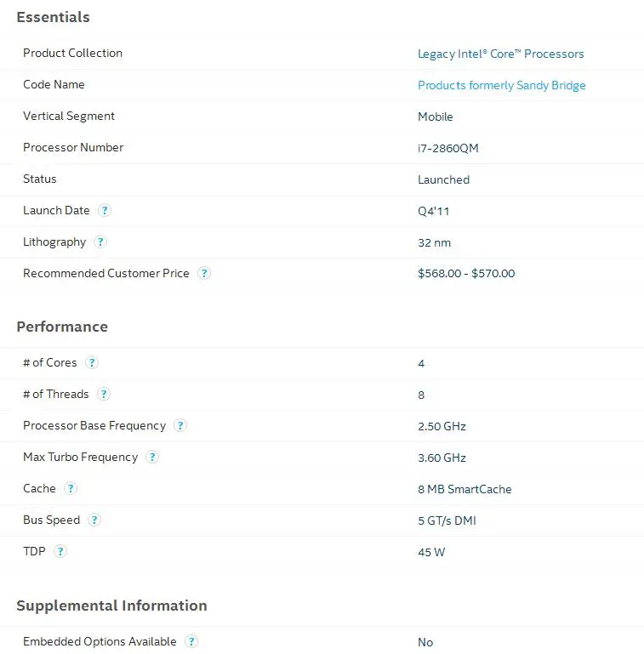Open Max Turbo Frequency help icon
The image size is (644, 654).
[x=152, y=457]
